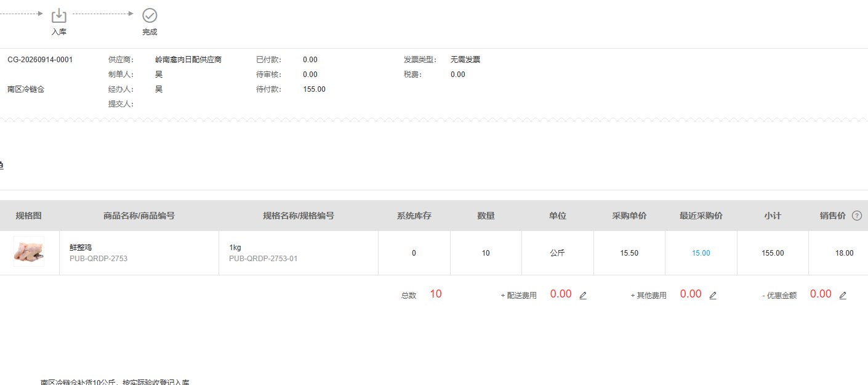This screenshot has width=868, height=385.
Task: Click the 待付款 amount 155.00
Action: pyautogui.click(x=315, y=89)
